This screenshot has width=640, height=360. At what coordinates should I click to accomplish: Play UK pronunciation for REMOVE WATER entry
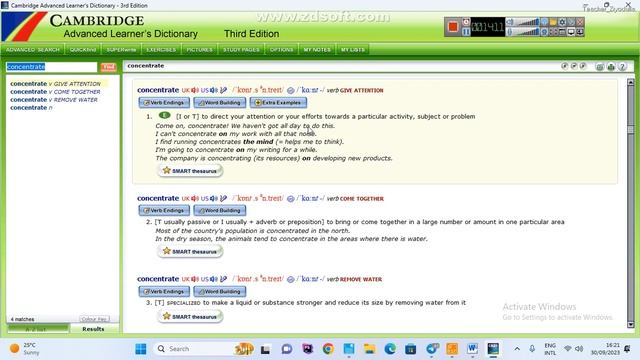(x=195, y=279)
